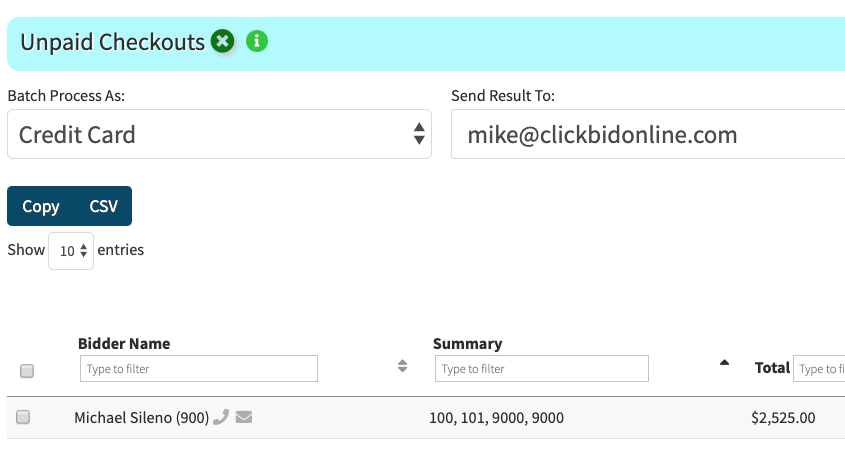Click envelope icon beside Michael Sileno

click(244, 417)
